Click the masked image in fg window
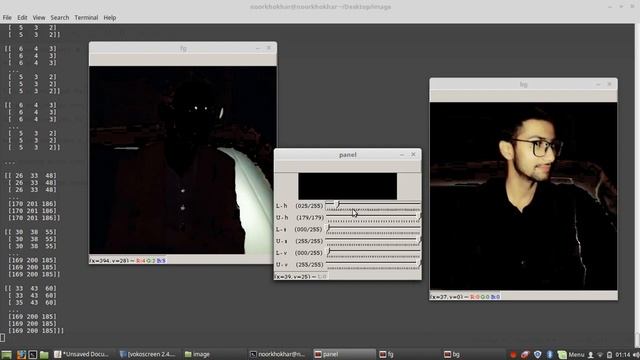Screen dimensions: 640x360 [x=183, y=160]
